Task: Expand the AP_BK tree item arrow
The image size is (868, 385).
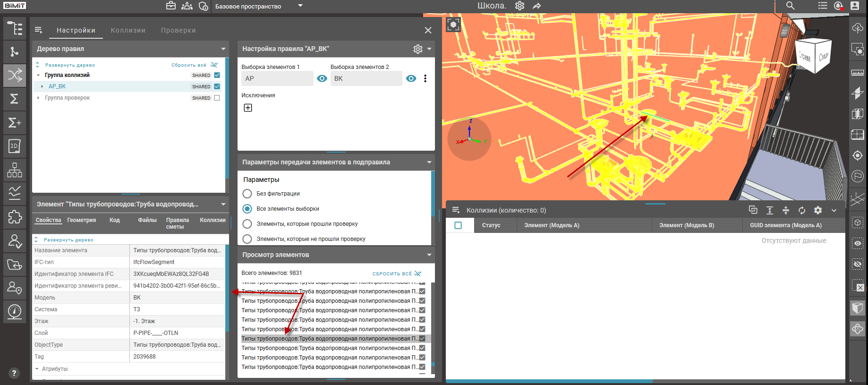Action: 42,86
